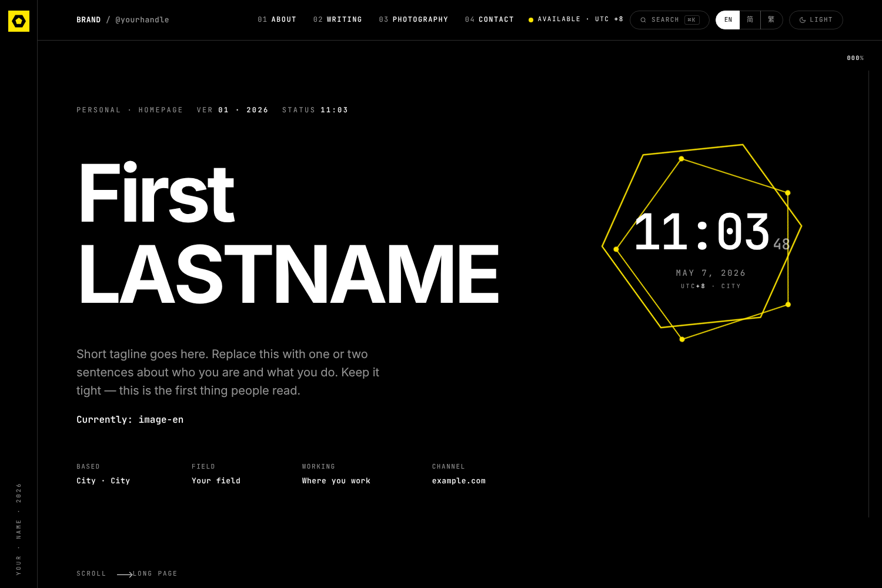Switch language to Traditional Chinese 繁
Viewport: 882px width, 588px height.
771,20
